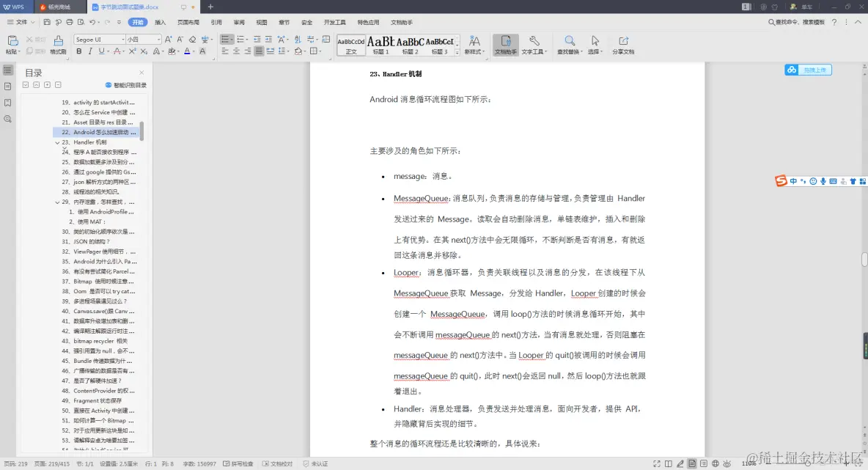Select the 选择 (Select) arrow icon

tap(595, 44)
